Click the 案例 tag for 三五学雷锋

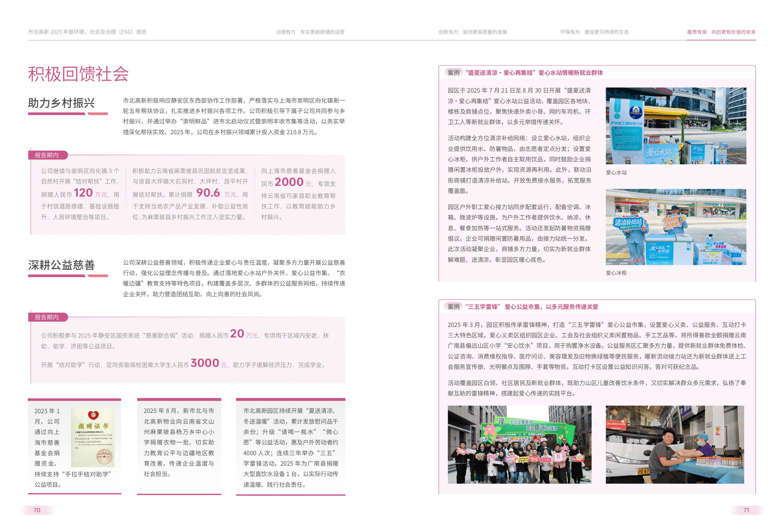(453, 307)
